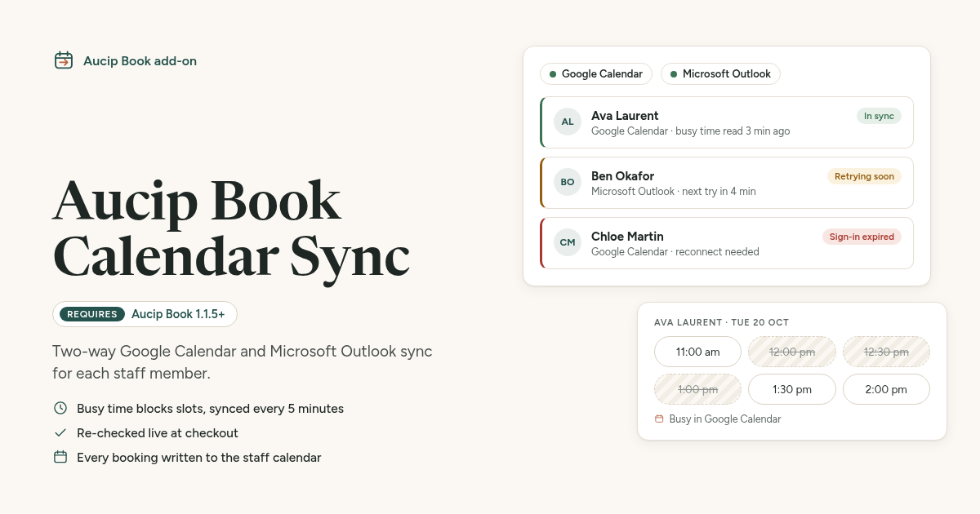Select the Google Calendar chip

pos(596,73)
